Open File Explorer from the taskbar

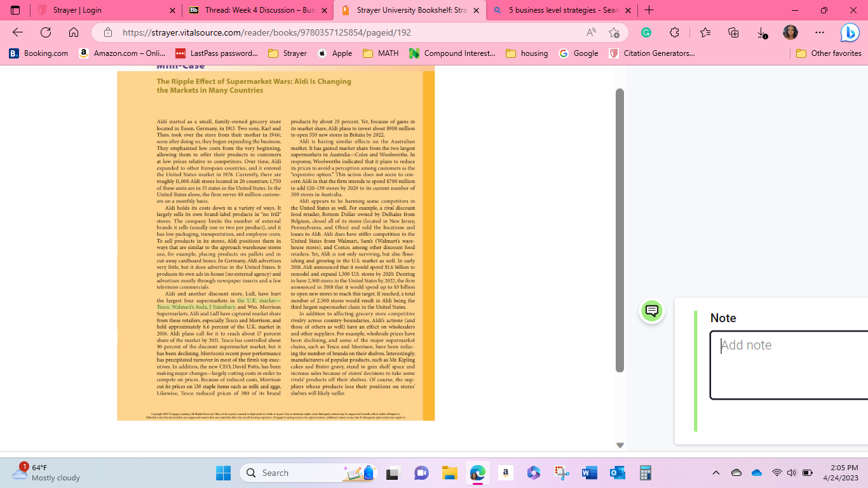(x=450, y=473)
